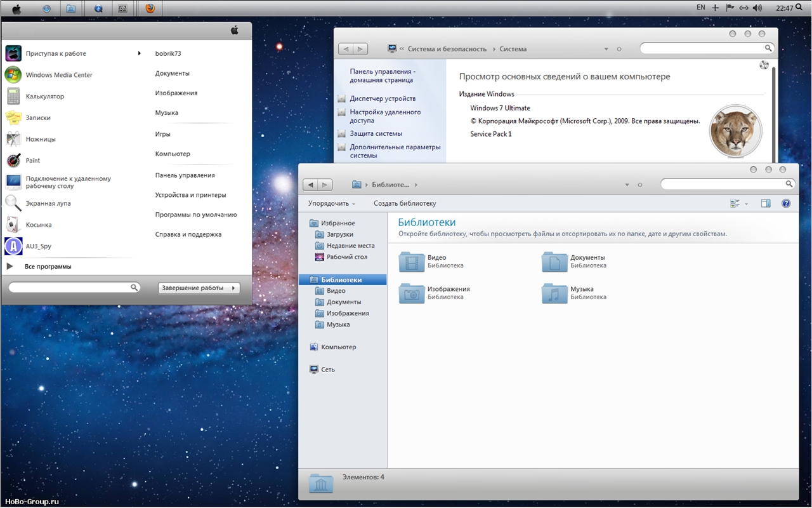Viewport: 812px width, 508px height.
Task: Click the Firefox icon in the top taskbar
Action: point(150,8)
